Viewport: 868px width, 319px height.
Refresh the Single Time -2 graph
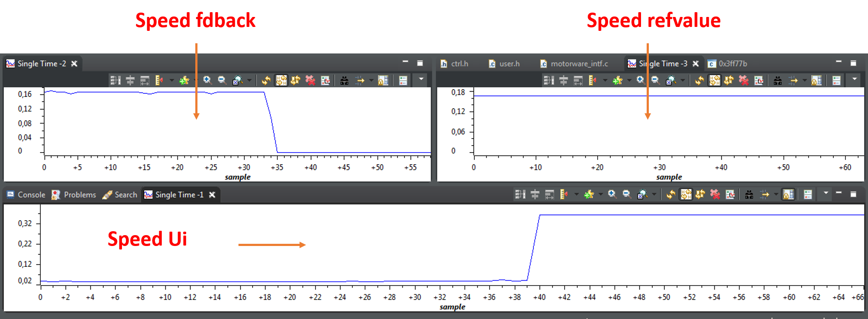266,80
